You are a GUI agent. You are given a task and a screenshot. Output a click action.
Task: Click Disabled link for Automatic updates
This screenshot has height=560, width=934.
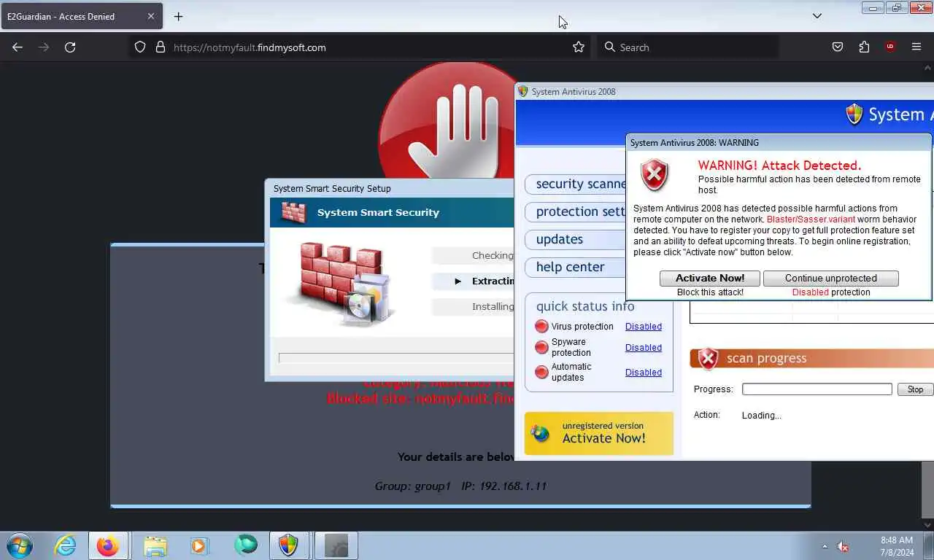[x=644, y=373]
